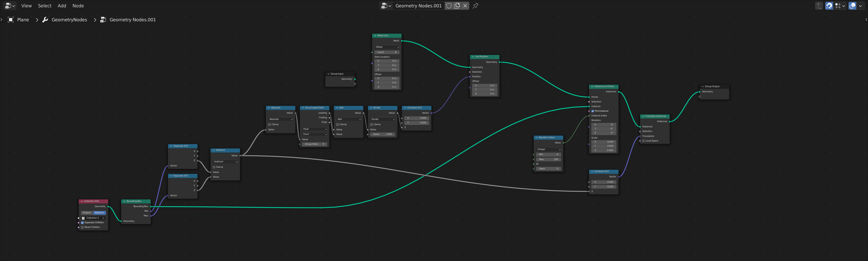Image resolution: width=868 pixels, height=261 pixels.
Task: Toggle the pin node tree icon
Action: coord(475,6)
